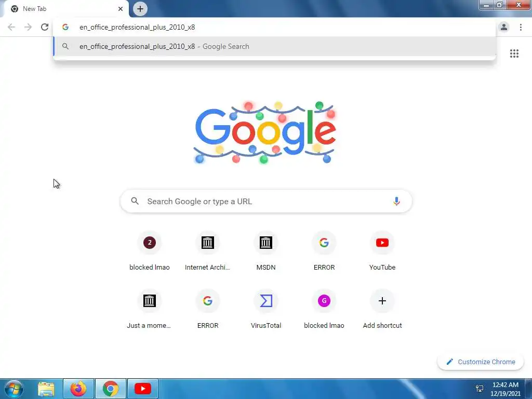The height and width of the screenshot is (399, 532).
Task: Click the voice search microphone icon
Action: (396, 201)
